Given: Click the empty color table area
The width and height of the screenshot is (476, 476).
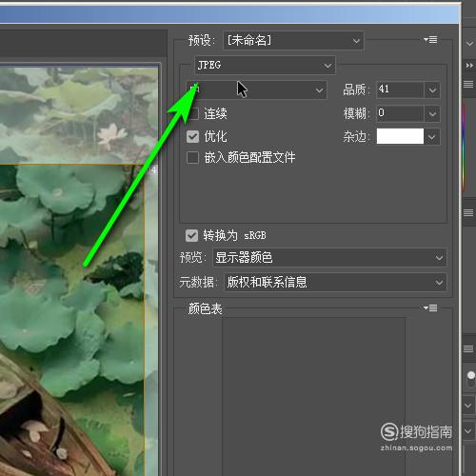Looking at the screenshot, I should click(x=313, y=397).
